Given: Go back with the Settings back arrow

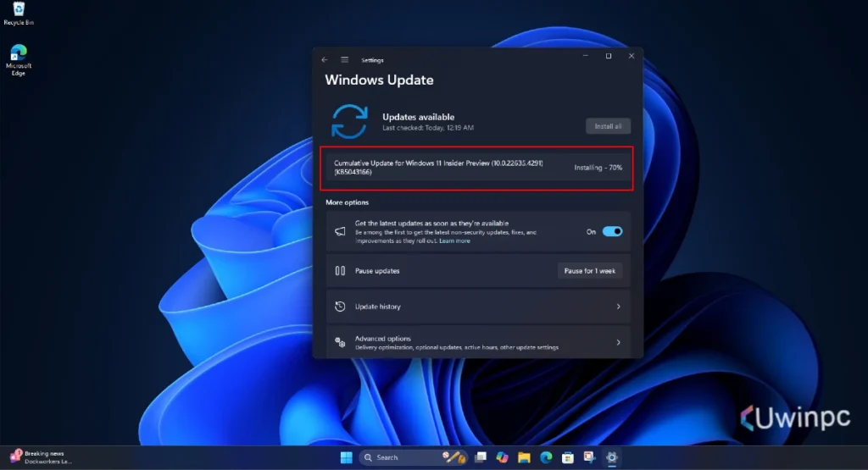Looking at the screenshot, I should 325,60.
